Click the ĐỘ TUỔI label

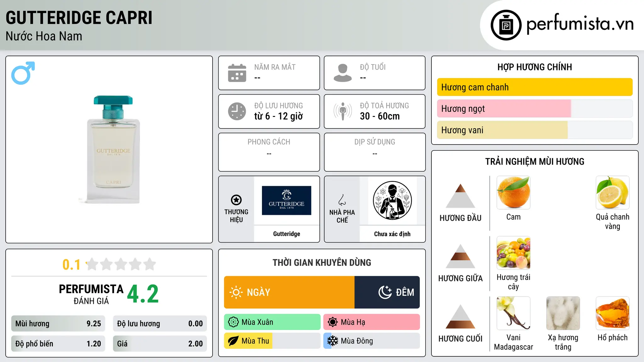pyautogui.click(x=373, y=67)
